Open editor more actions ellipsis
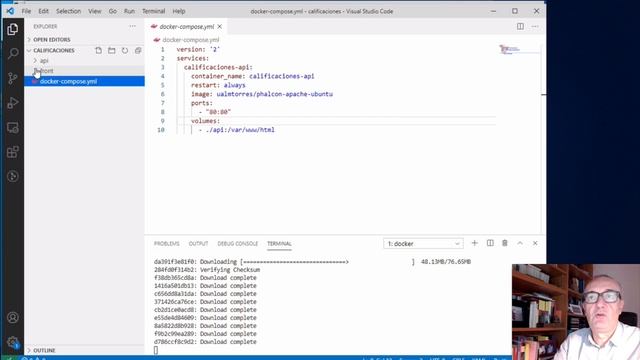The width and height of the screenshot is (640, 360). coord(535,26)
